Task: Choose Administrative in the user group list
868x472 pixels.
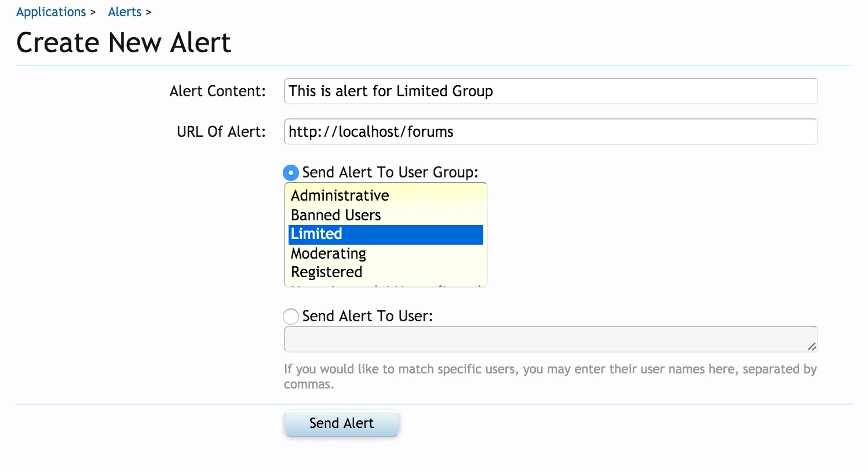Action: point(386,195)
